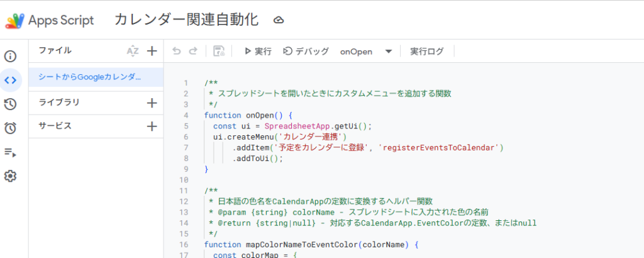Viewport: 644px width, 258px height.
Task: Add a library with plus icon
Action: click(x=152, y=103)
